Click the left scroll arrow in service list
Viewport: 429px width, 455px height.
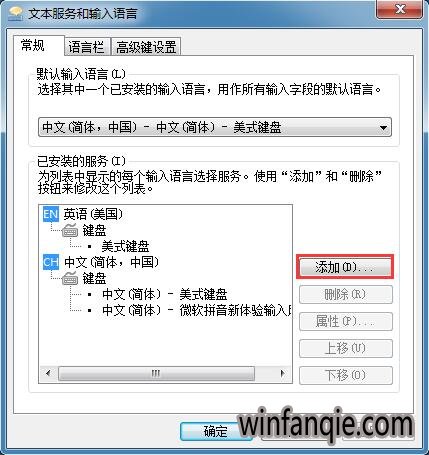[x=49, y=373]
